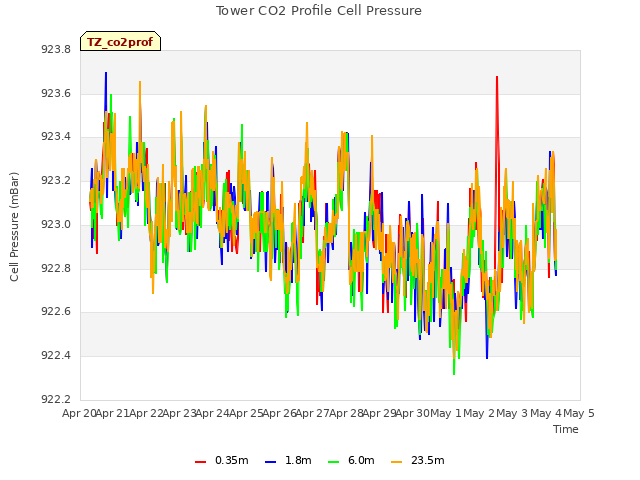The image size is (640, 480).
Task: Click the Apr 24 x-axis label
Action: coord(213,413)
